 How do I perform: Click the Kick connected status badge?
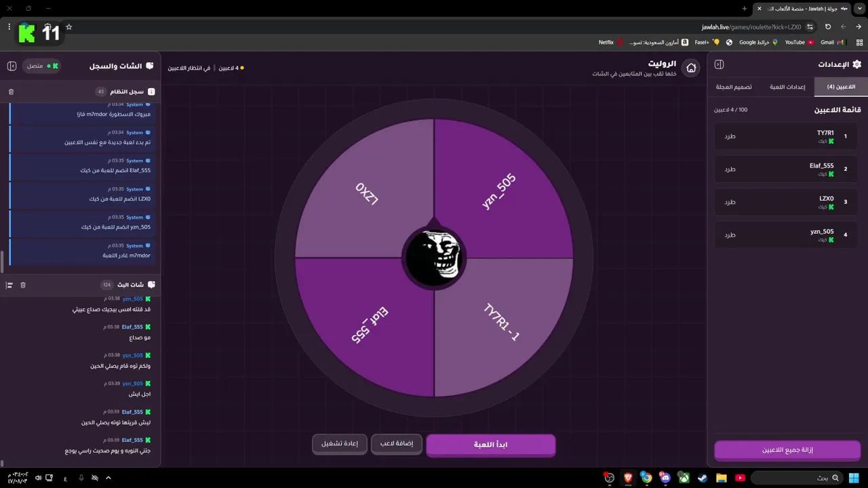coord(42,66)
